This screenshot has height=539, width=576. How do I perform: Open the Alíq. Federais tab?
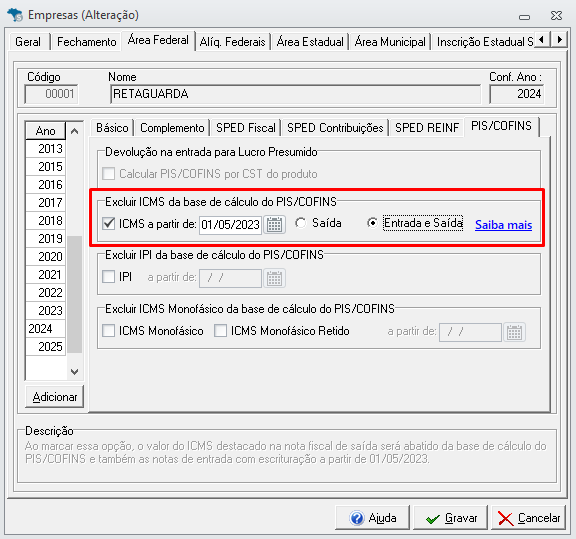pyautogui.click(x=233, y=42)
